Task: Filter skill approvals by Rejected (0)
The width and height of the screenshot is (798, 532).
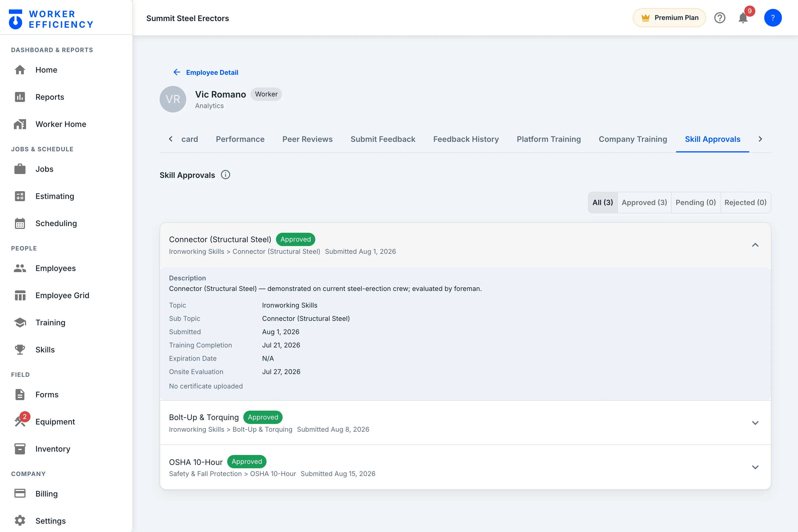Action: (745, 203)
